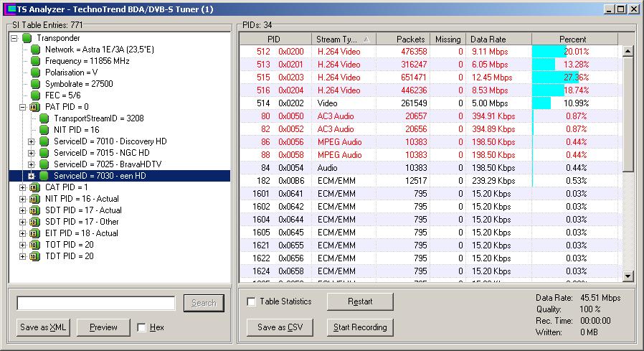
Task: Sort by the Stream Type column header
Action: (344, 39)
